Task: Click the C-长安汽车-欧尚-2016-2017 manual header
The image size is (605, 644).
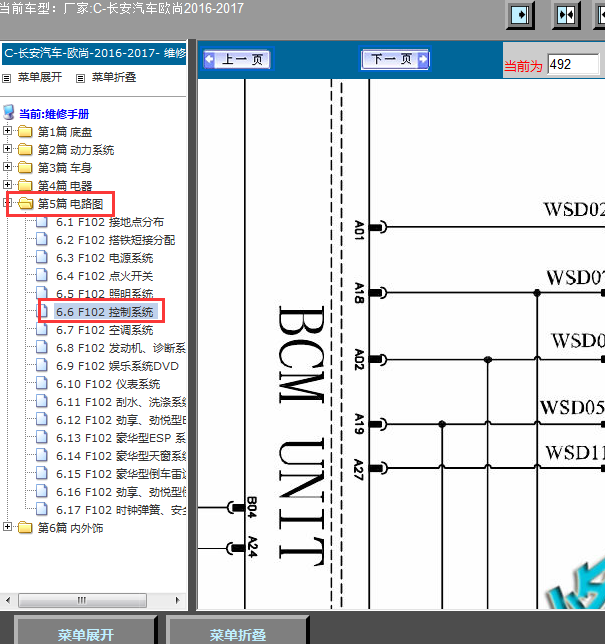Action: point(94,53)
